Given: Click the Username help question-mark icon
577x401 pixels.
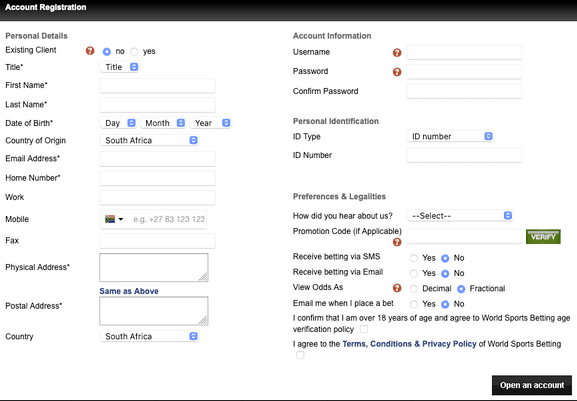Looking at the screenshot, I should coord(397,53).
